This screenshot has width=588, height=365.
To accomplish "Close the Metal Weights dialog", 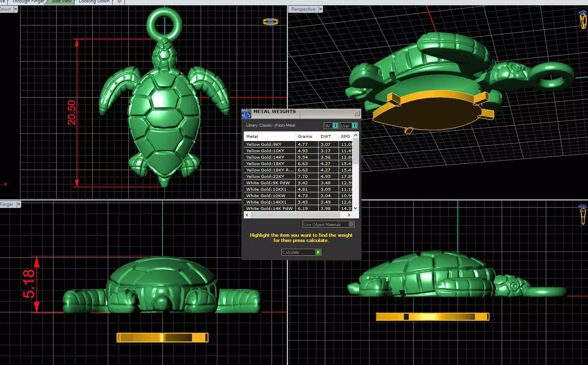I will [357, 113].
